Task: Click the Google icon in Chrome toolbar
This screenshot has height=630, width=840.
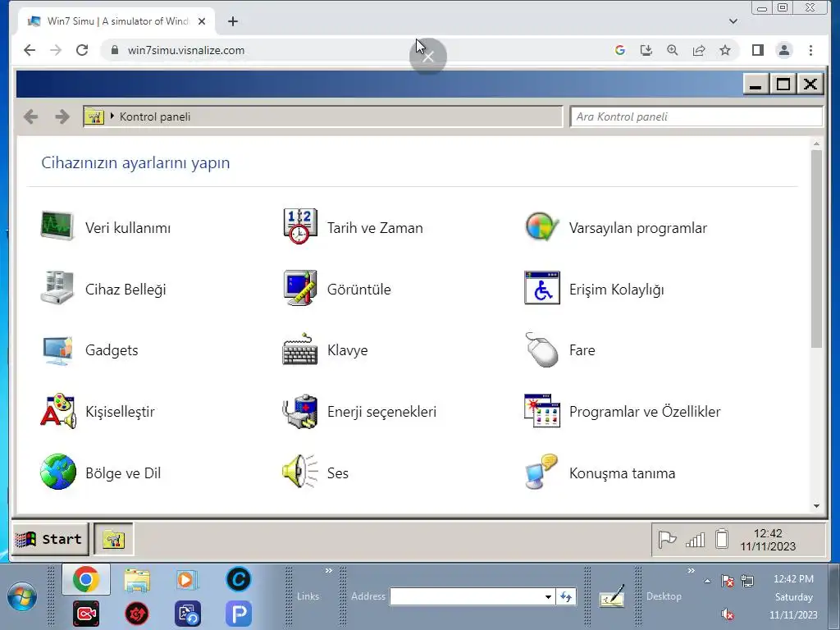Action: tap(620, 50)
